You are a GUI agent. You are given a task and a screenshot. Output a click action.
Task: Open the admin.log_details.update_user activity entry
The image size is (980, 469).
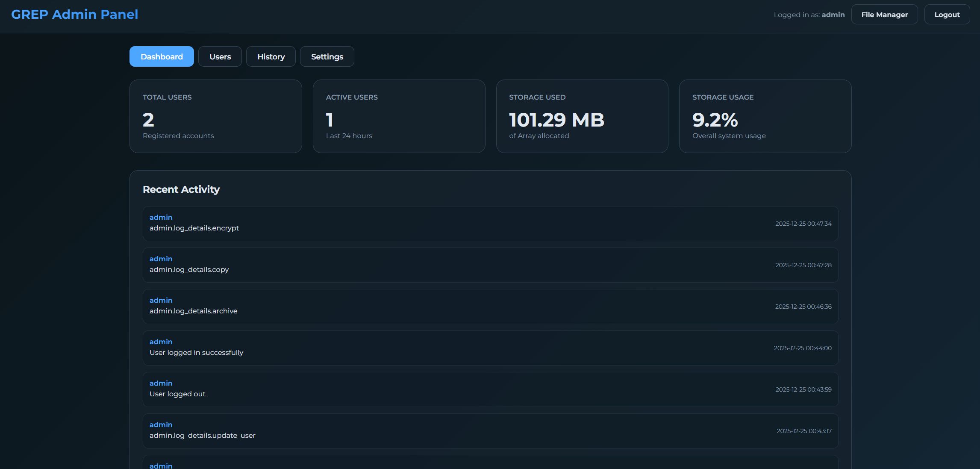click(490, 431)
